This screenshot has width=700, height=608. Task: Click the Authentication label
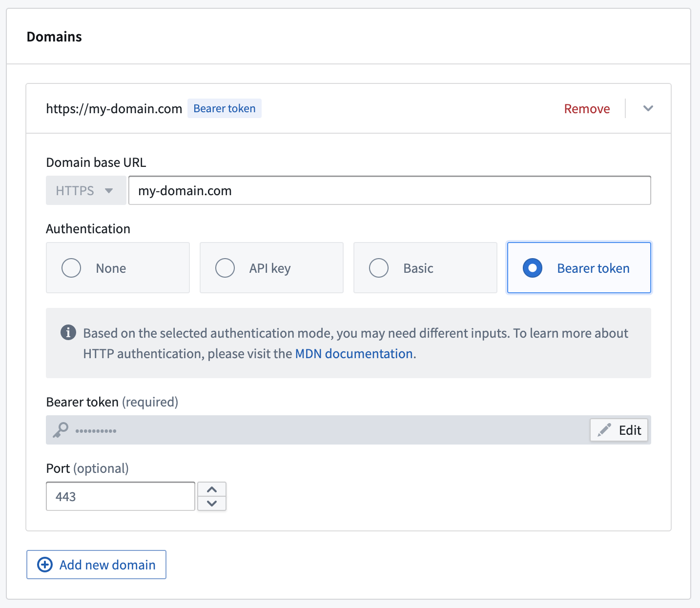point(88,229)
